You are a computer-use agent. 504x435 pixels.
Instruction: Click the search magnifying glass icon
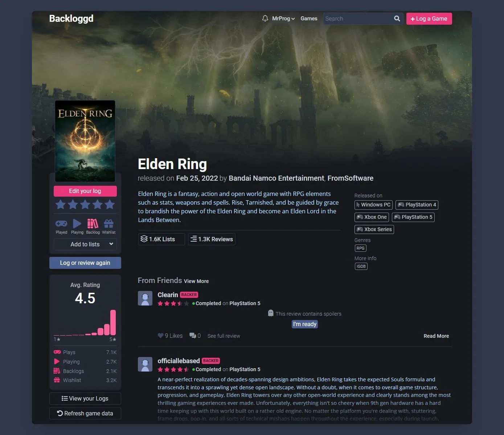[x=397, y=19]
